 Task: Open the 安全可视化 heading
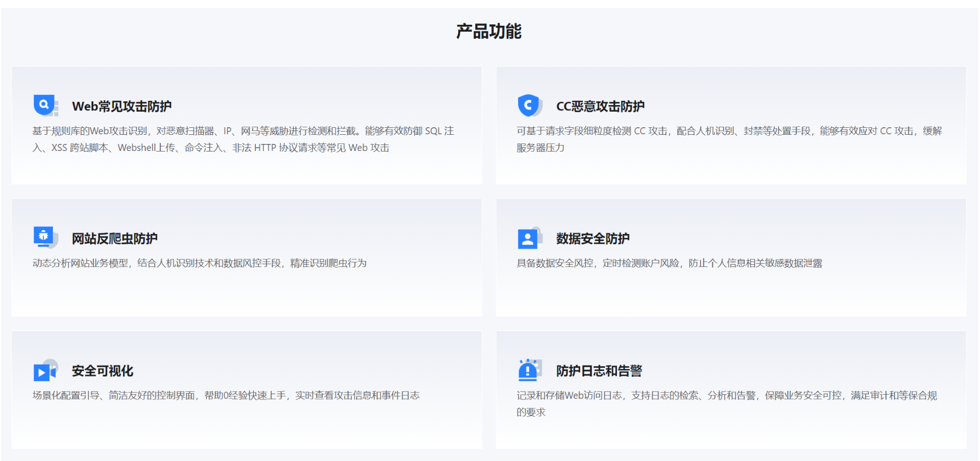103,371
